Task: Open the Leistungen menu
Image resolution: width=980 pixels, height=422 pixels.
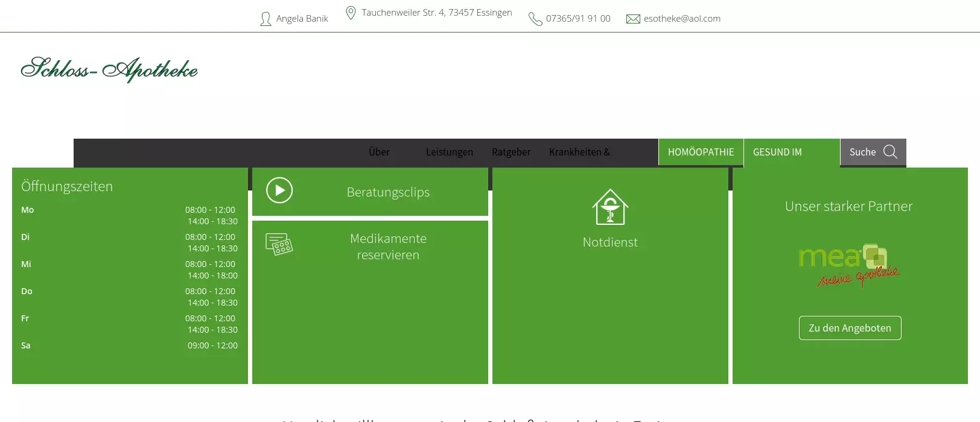Action: pos(449,152)
